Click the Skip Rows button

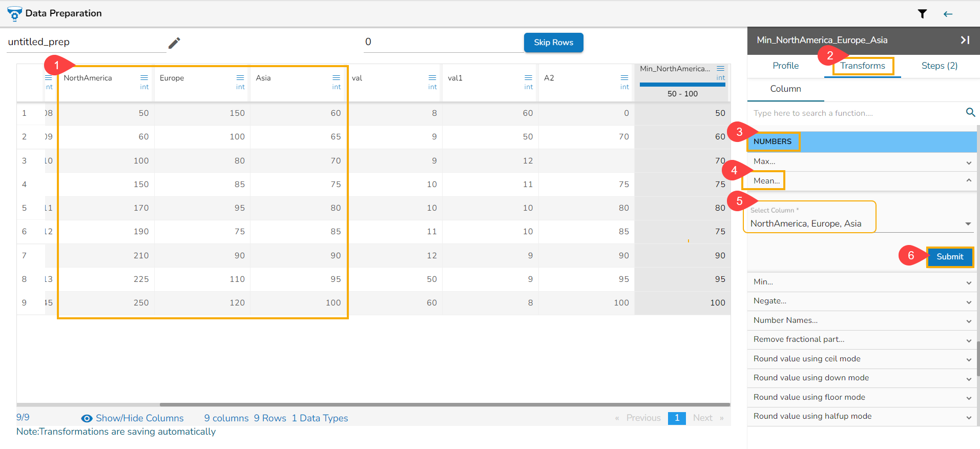point(553,43)
